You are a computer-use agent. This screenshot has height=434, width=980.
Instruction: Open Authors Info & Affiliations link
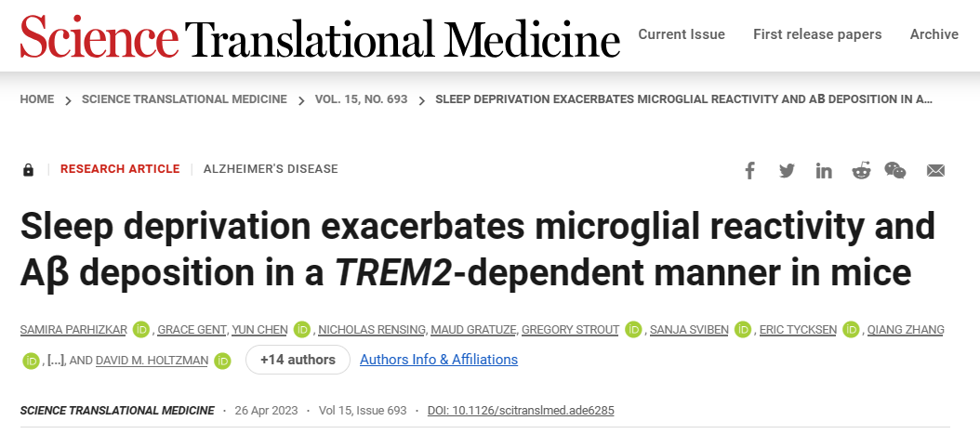(439, 360)
